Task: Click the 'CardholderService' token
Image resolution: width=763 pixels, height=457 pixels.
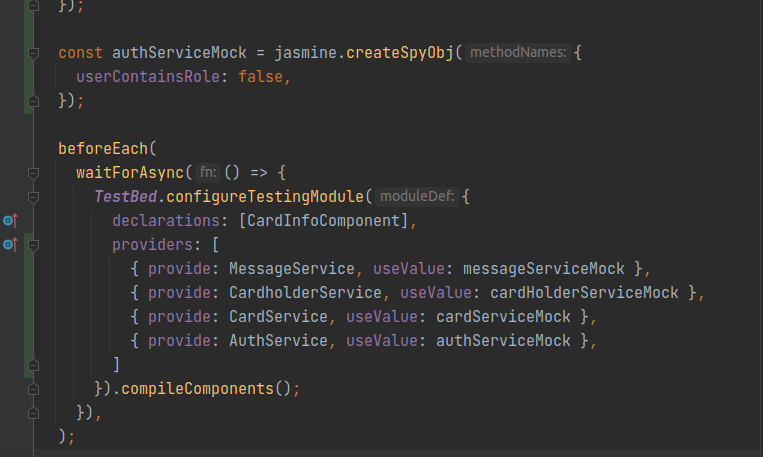Action: click(x=305, y=292)
